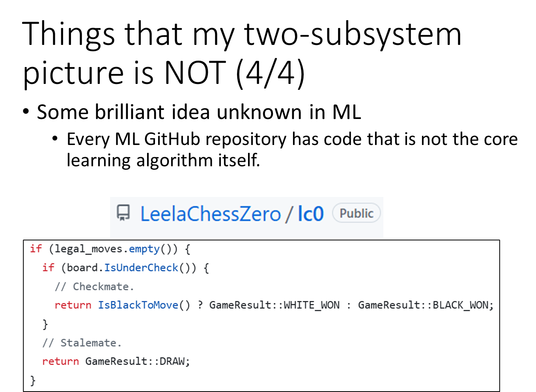This screenshot has height=392, width=536.
Task: Click the IsUnderCheck method call
Action: 141,268
